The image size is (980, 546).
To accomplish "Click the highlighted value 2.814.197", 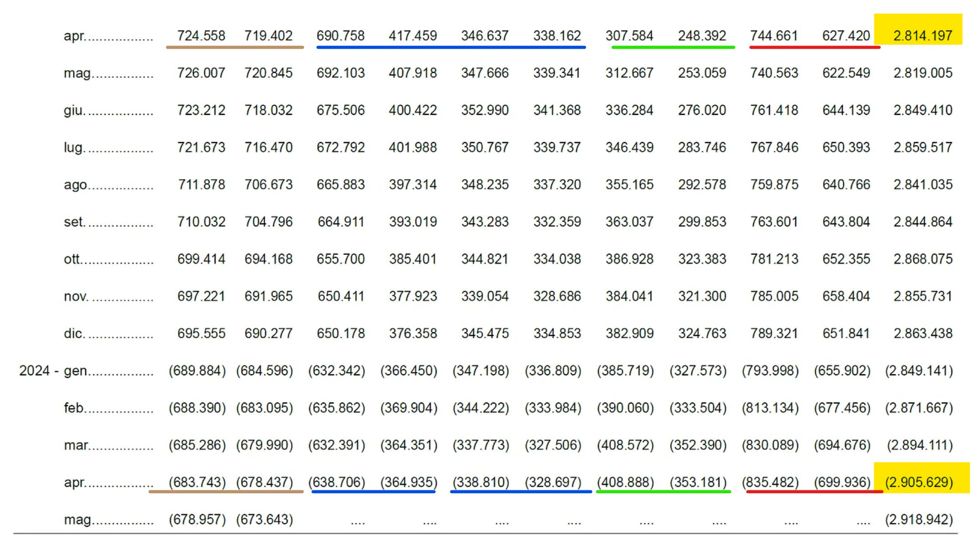I will click(922, 36).
